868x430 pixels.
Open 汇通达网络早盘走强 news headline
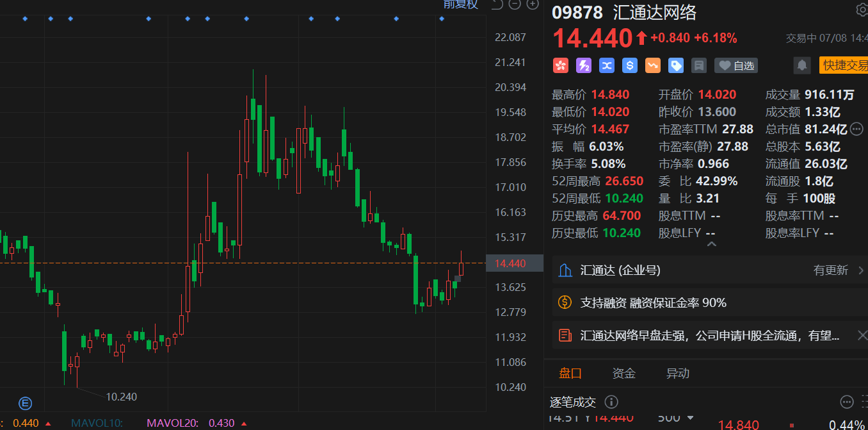tap(709, 335)
